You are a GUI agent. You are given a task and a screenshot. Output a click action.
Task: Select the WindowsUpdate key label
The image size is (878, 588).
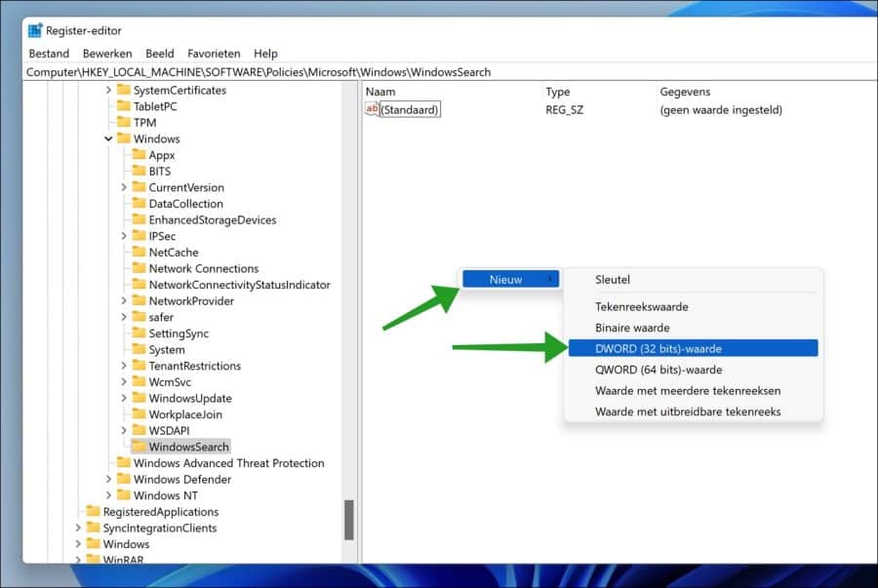click(x=190, y=399)
